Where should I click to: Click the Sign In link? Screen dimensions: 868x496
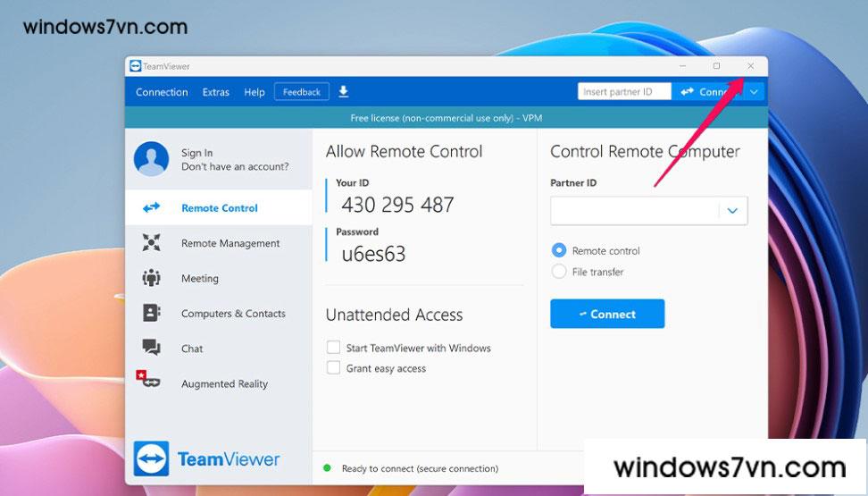(x=196, y=153)
